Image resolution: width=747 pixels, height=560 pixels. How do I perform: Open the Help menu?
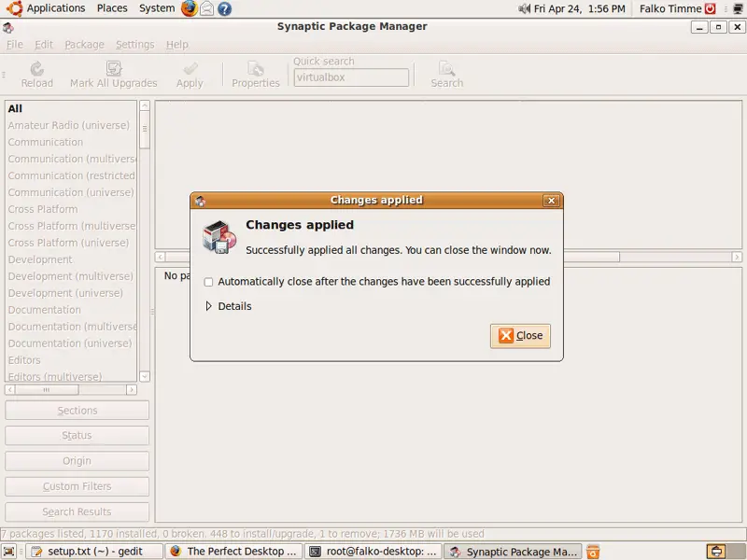point(177,44)
